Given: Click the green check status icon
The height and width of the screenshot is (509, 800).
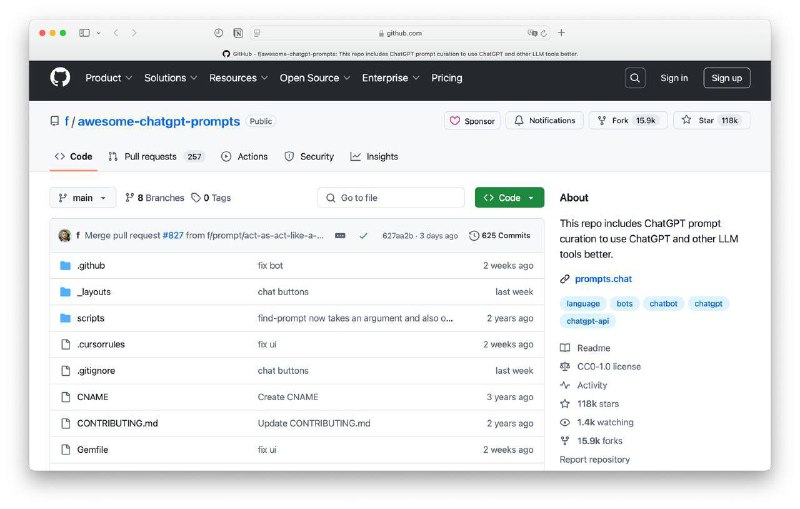Looking at the screenshot, I should point(363,236).
